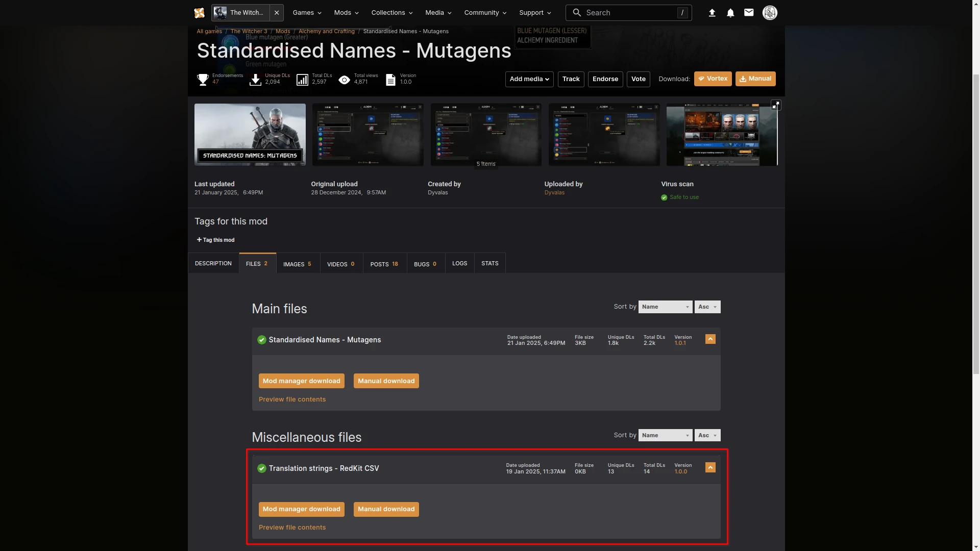
Task: Open Main files Asc order dropdown
Action: (707, 307)
